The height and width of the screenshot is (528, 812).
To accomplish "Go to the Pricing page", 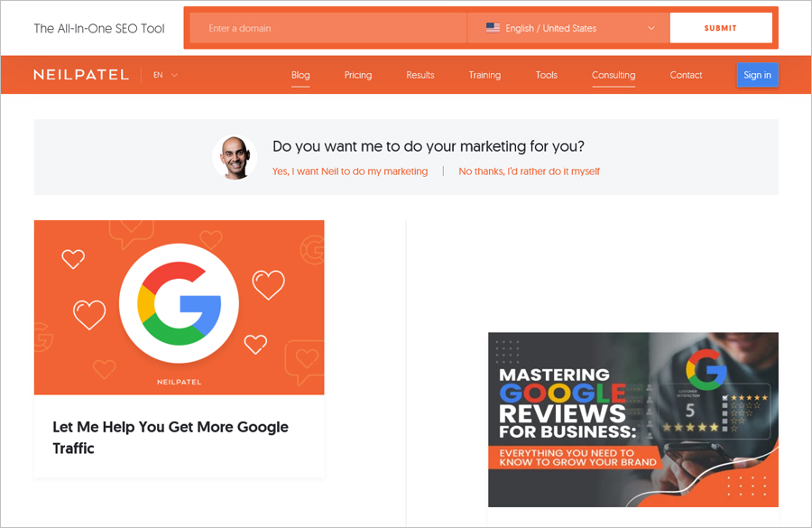I will click(358, 75).
